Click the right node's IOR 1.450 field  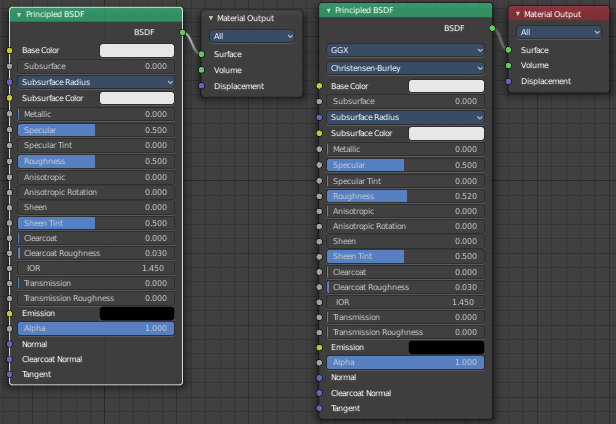click(x=405, y=302)
